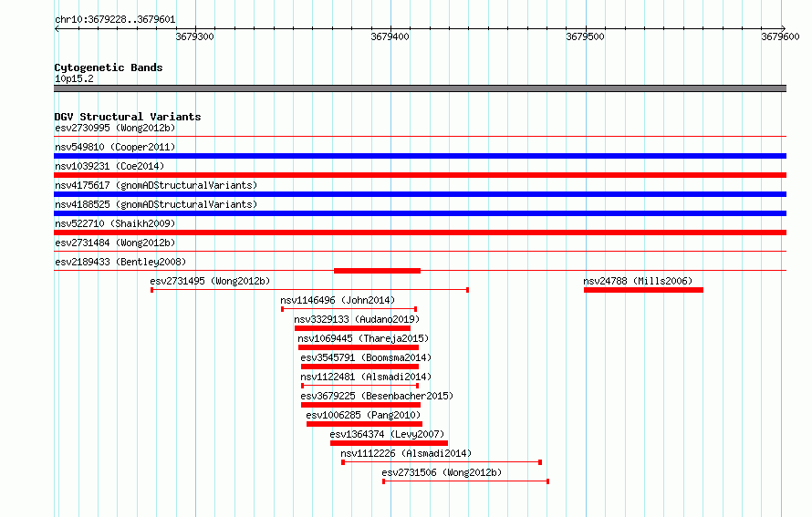Screen dimensions: 812x517
Task: Select esv3545791 (Boomsma2014) variant label
Action: tap(366, 357)
